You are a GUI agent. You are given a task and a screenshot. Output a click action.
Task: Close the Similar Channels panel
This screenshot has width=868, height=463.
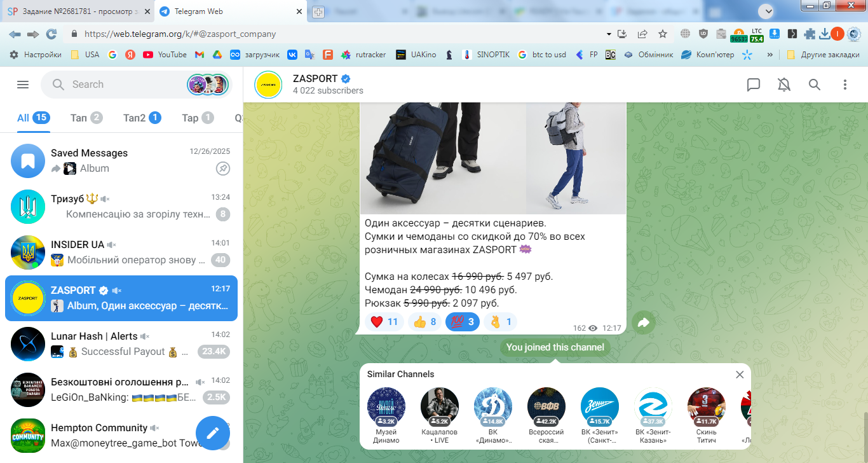point(740,375)
